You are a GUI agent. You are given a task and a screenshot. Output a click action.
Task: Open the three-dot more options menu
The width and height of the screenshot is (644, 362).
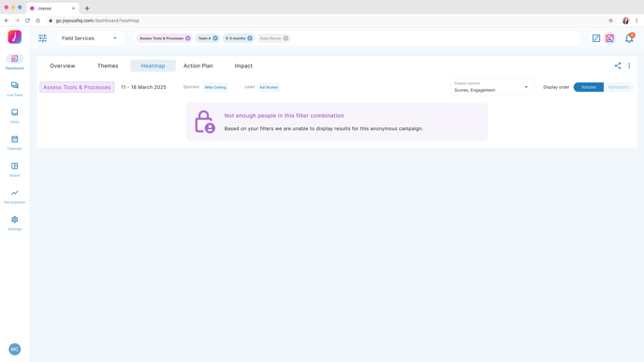coord(629,65)
